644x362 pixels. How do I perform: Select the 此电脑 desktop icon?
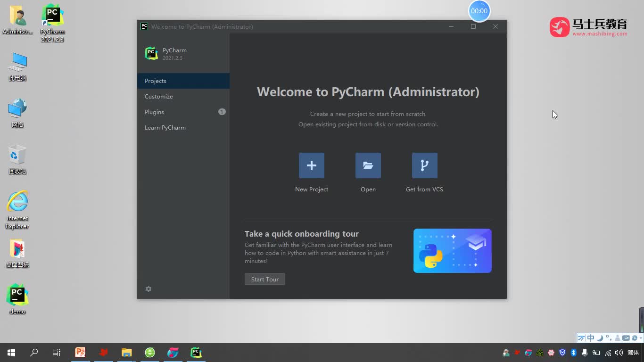17,67
